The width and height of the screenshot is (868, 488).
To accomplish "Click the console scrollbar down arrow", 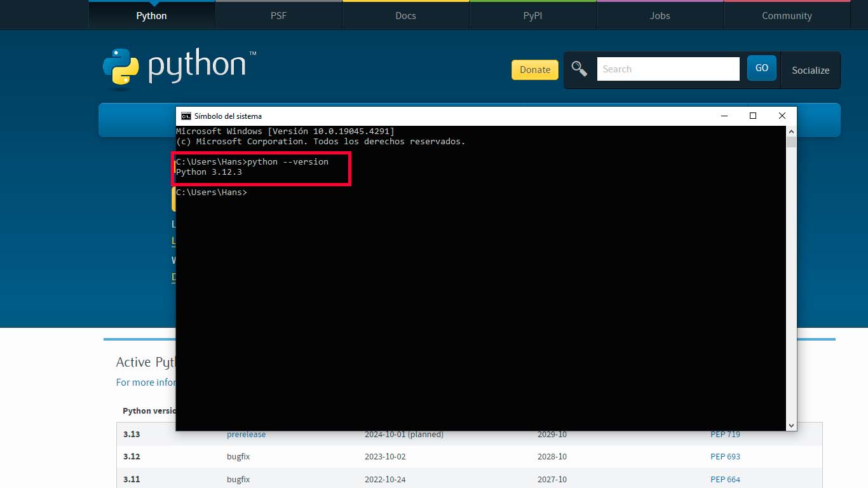I will pyautogui.click(x=791, y=426).
